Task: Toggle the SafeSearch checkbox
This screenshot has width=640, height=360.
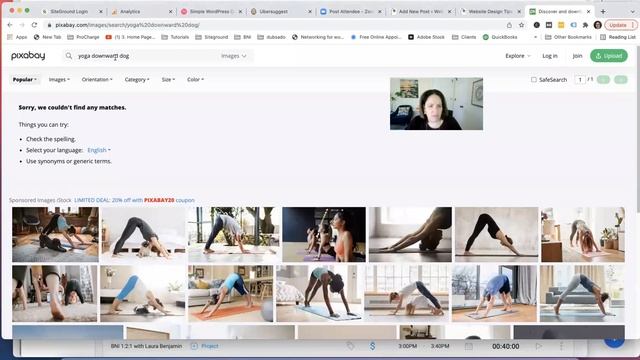Action: (x=534, y=80)
